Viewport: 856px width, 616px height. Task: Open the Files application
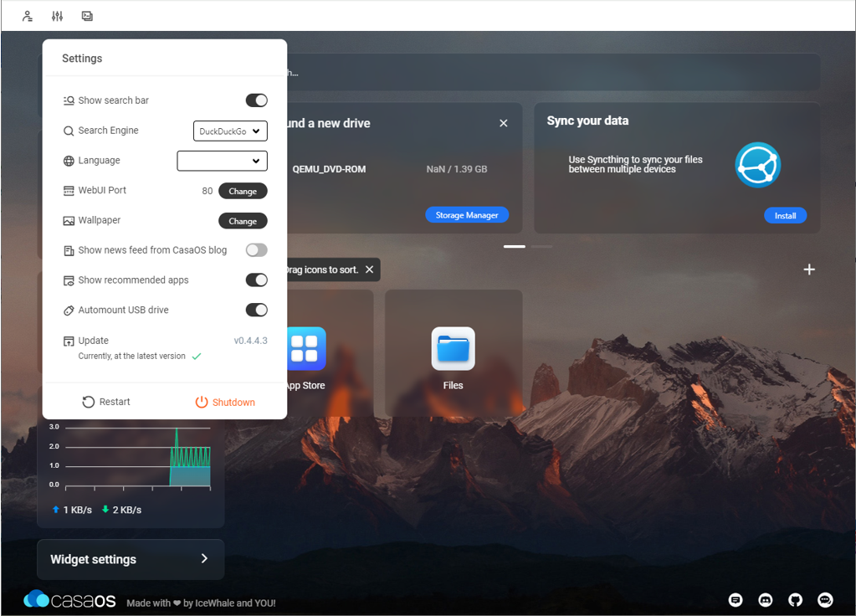tap(453, 349)
